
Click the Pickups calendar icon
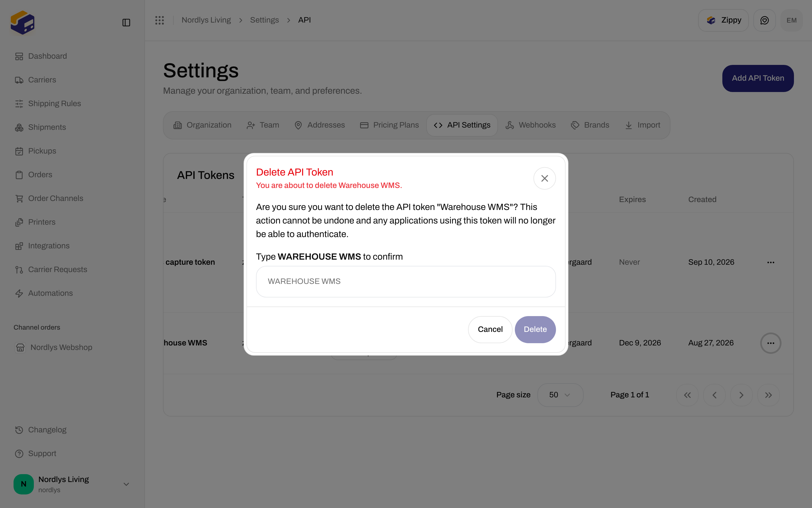(x=19, y=151)
